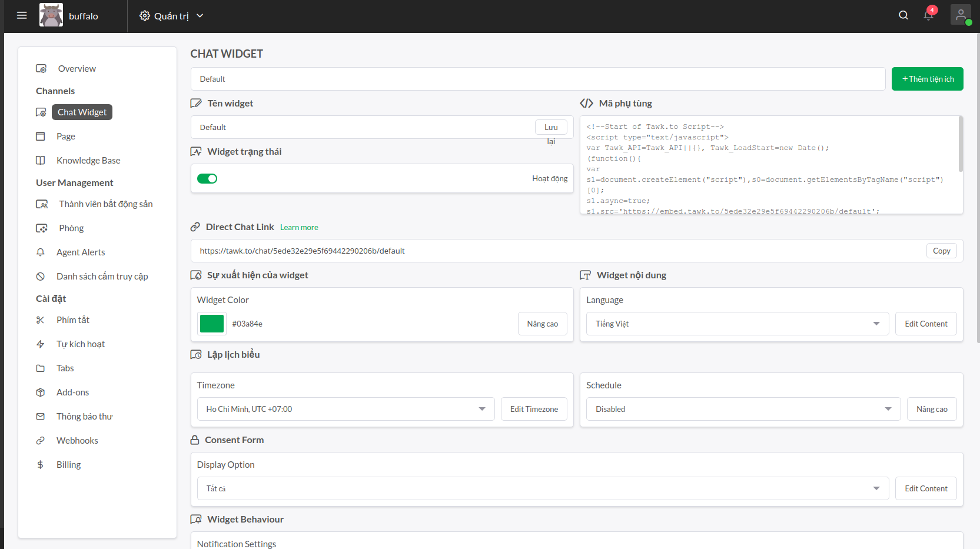The width and height of the screenshot is (980, 549).
Task: Open the Language dropdown Tiếng Việt
Action: click(x=738, y=324)
